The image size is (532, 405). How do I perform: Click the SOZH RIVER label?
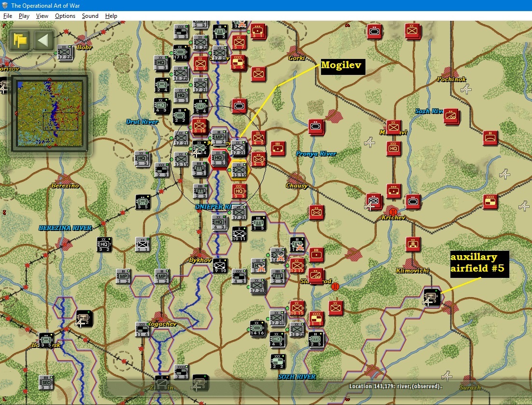297,376
